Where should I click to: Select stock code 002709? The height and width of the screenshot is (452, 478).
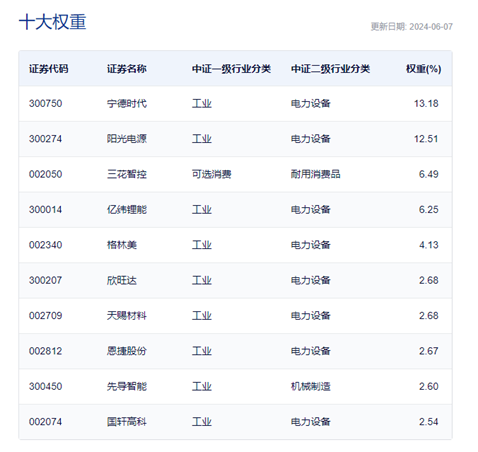pos(45,316)
